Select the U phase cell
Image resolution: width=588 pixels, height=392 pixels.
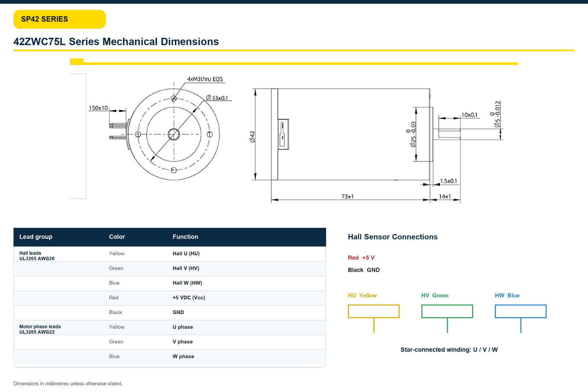point(183,327)
